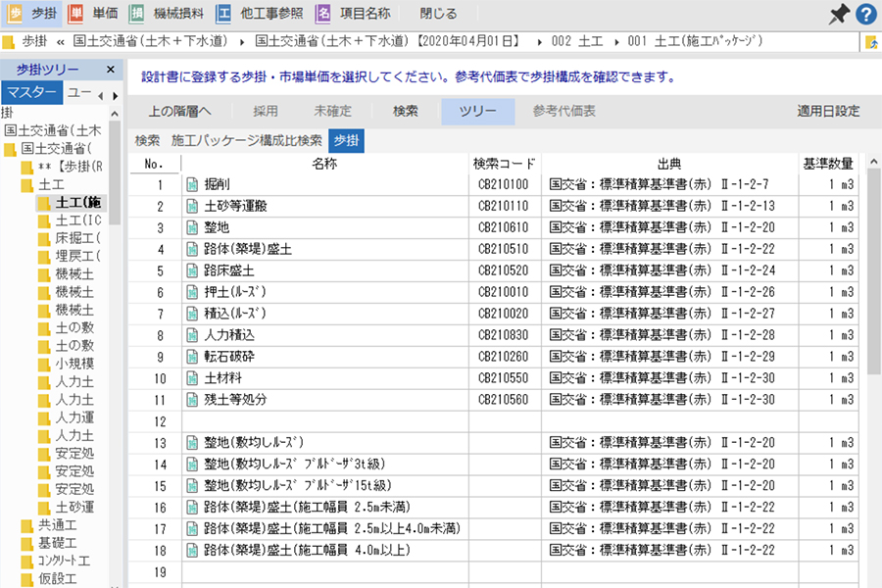Click 歩掛 in the top toolbar
Screen dimensions: 882x588
[44, 13]
